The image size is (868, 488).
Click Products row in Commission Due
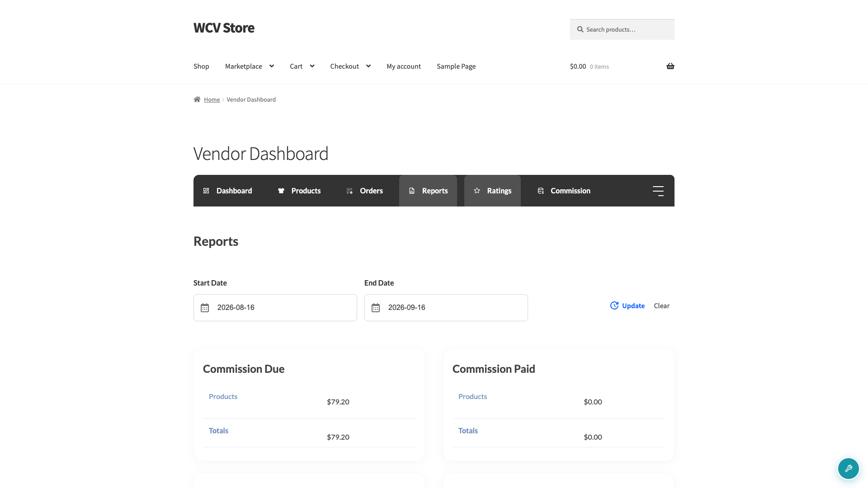(309, 401)
